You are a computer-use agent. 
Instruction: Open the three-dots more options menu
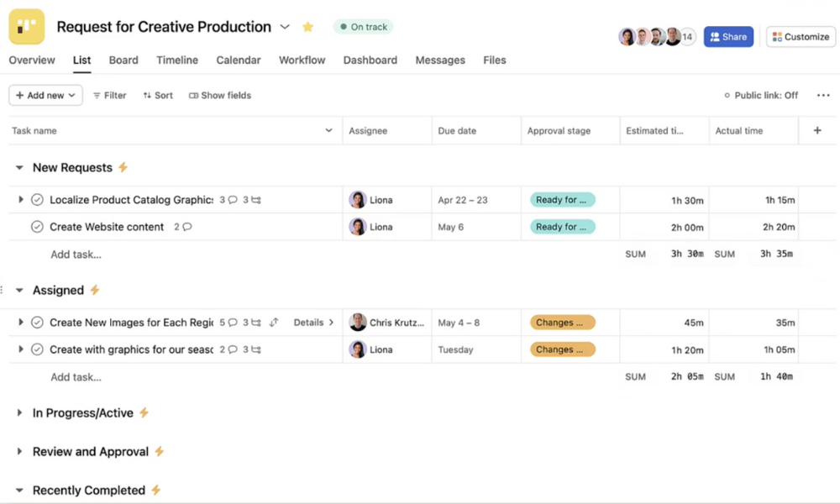click(822, 96)
